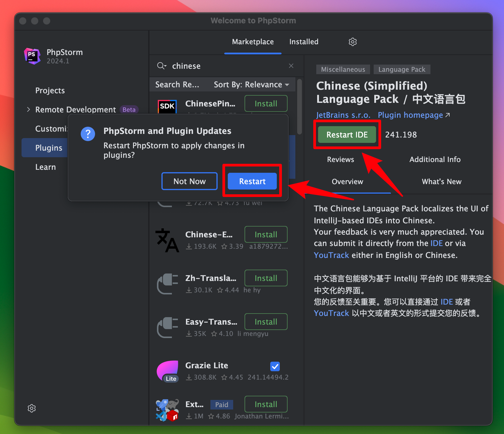Click the question mark dialog icon
Viewport: 504px width, 434px height.
tap(88, 134)
